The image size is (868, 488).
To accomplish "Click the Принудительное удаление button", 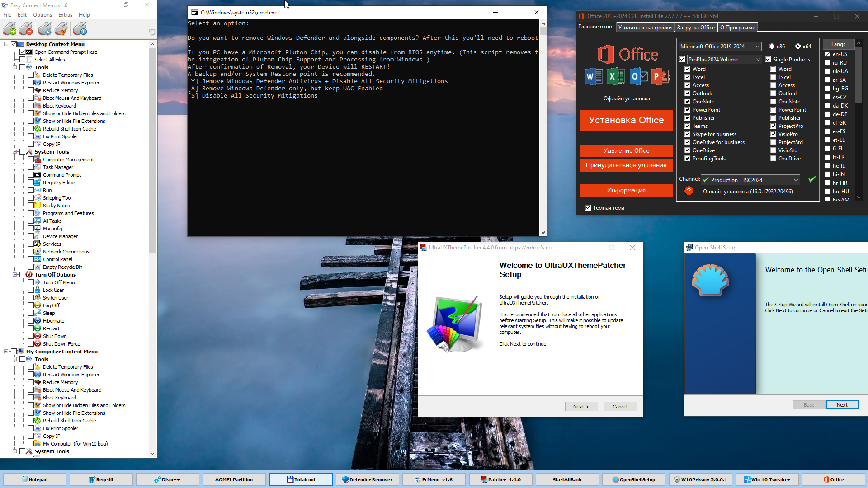I will 626,165.
